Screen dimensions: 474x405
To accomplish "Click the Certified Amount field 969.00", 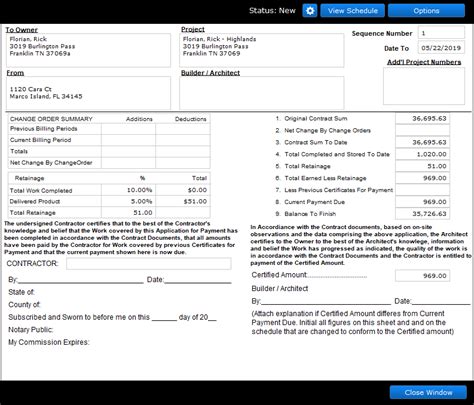I will point(422,276).
